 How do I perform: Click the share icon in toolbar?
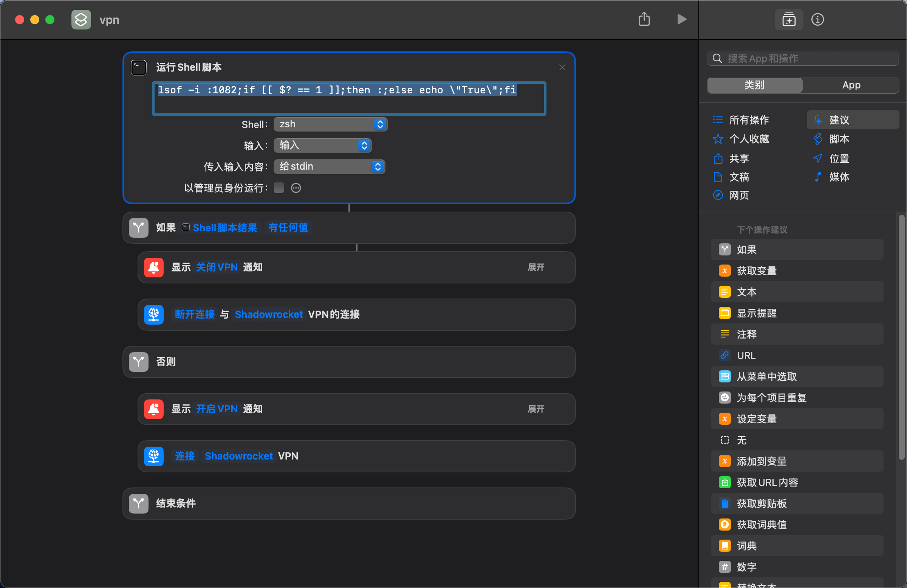[x=644, y=19]
